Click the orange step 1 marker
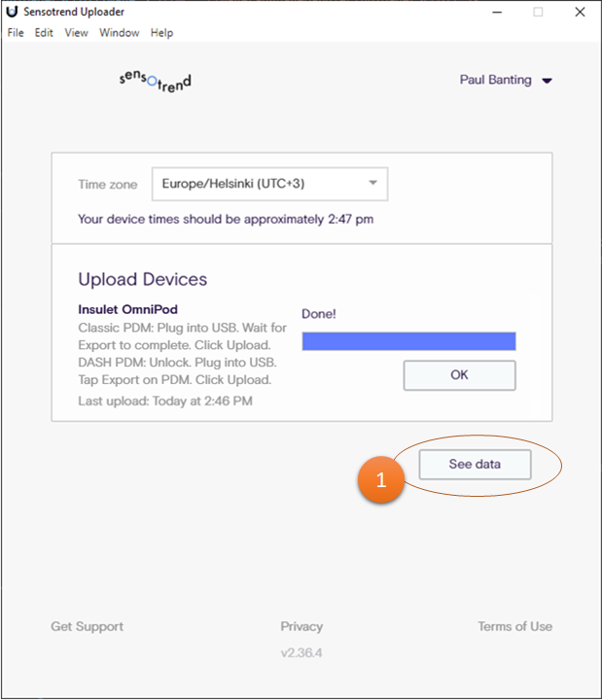The width and height of the screenshot is (602, 700). point(380,480)
